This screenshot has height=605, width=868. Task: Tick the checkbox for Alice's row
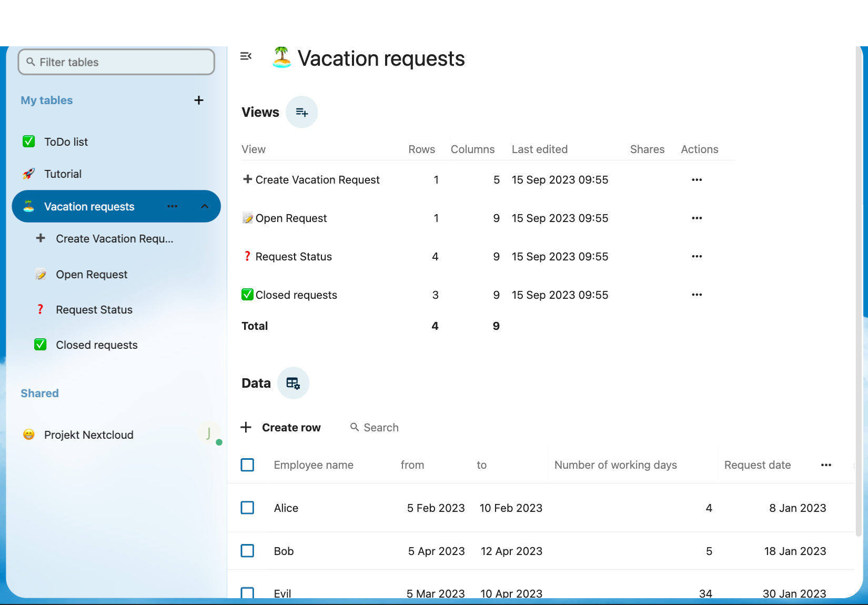(x=247, y=508)
